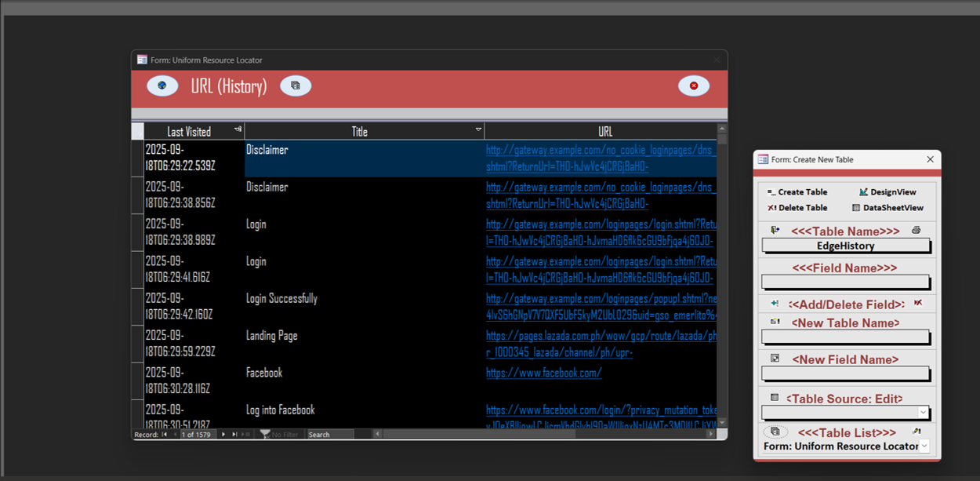Click the current record number box '1 of 1579'
The height and width of the screenshot is (481, 980).
tap(199, 434)
